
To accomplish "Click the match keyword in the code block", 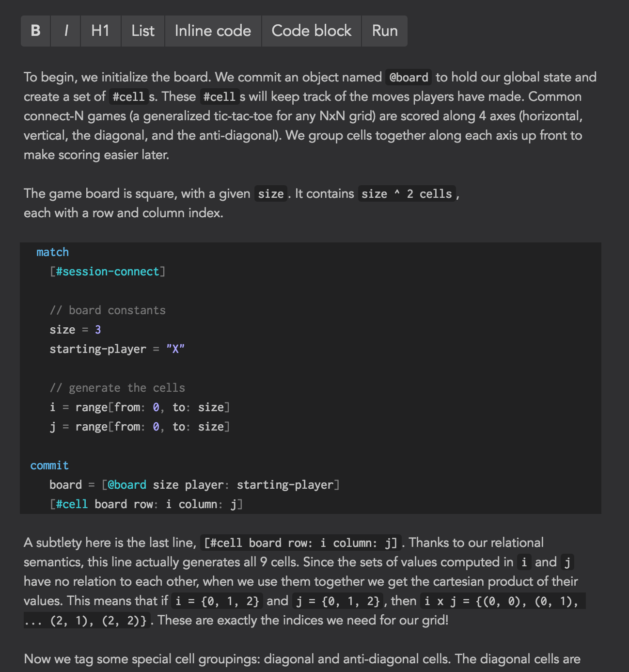I will tap(52, 252).
